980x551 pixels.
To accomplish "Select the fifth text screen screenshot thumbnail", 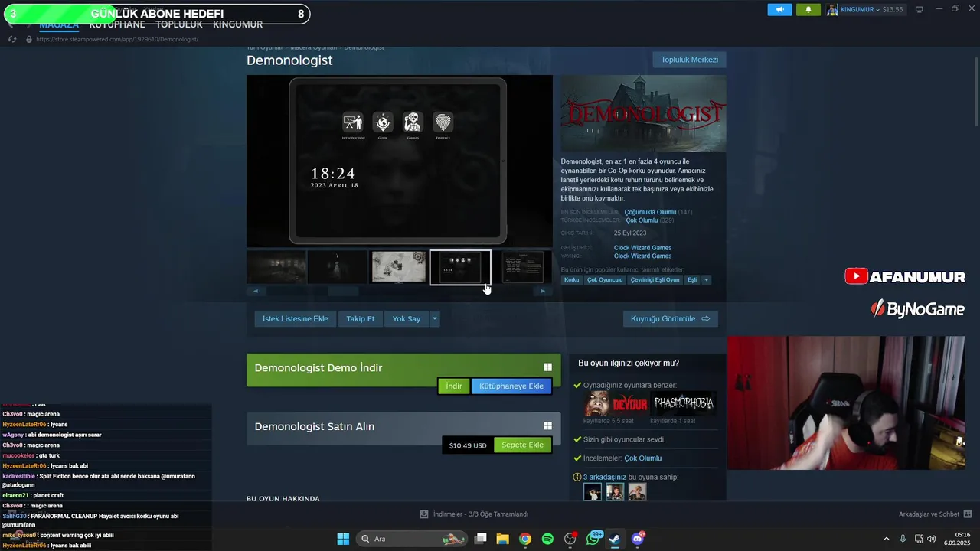I will [522, 267].
